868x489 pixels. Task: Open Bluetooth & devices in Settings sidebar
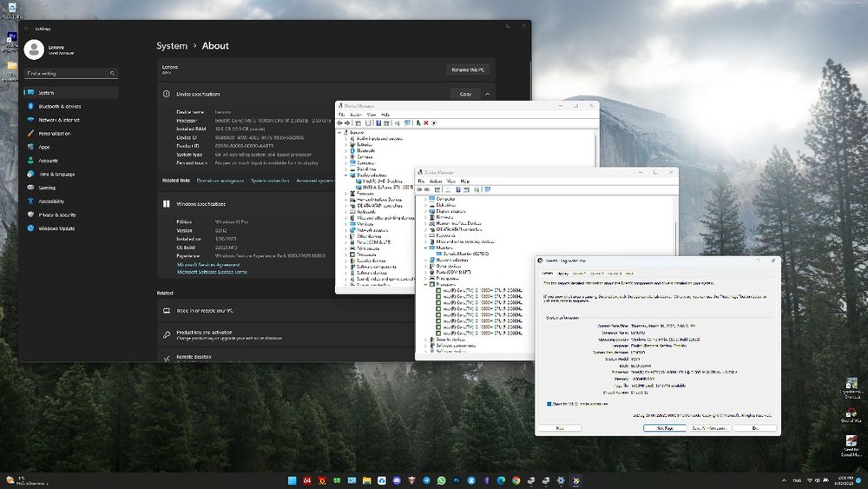tap(71, 106)
